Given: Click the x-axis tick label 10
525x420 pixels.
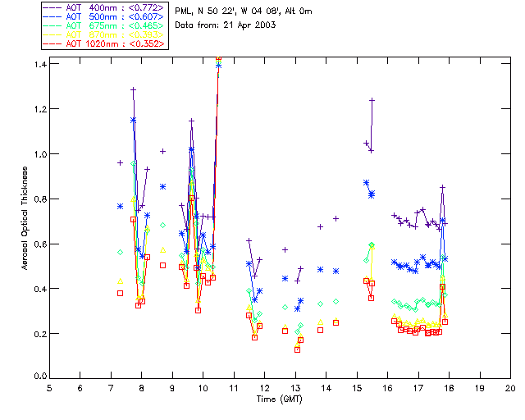Looking at the screenshot, I should [x=203, y=388].
